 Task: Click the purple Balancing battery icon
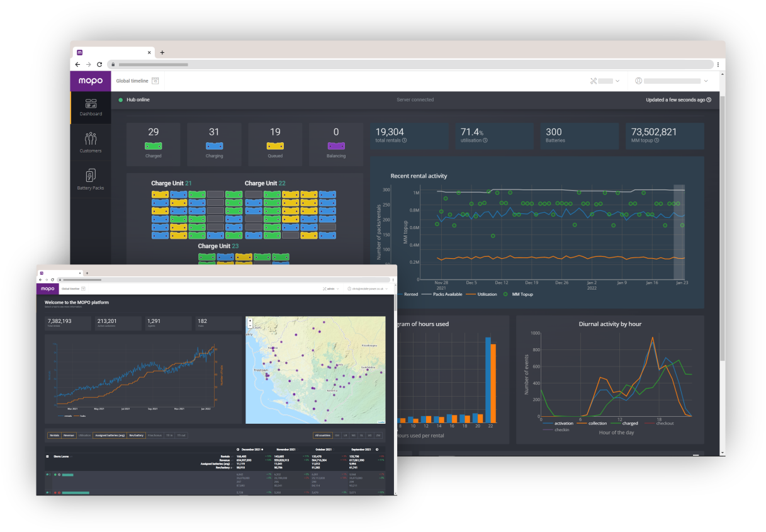pos(336,145)
